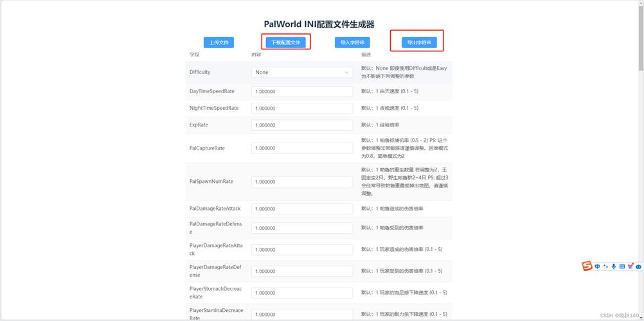Focus the PalDamageRateDefense value field
Viewport: 644px width, 321px height.
click(x=302, y=228)
